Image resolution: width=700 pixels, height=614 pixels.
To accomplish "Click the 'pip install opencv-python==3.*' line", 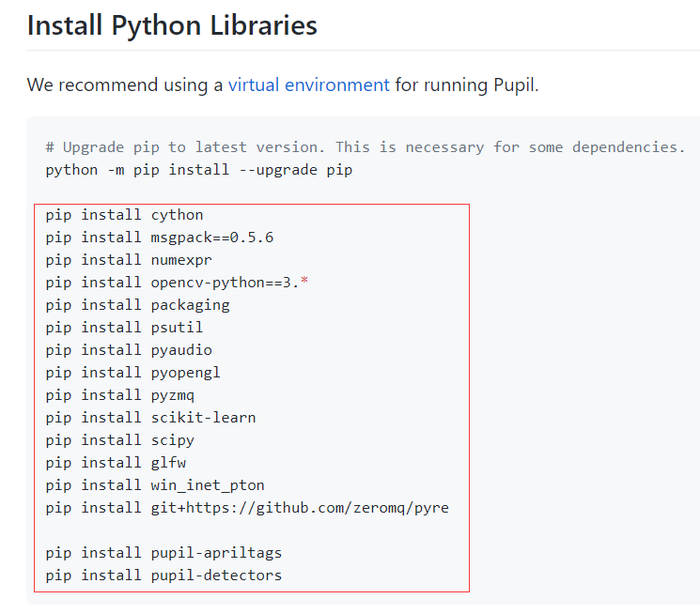I will coord(177,283).
